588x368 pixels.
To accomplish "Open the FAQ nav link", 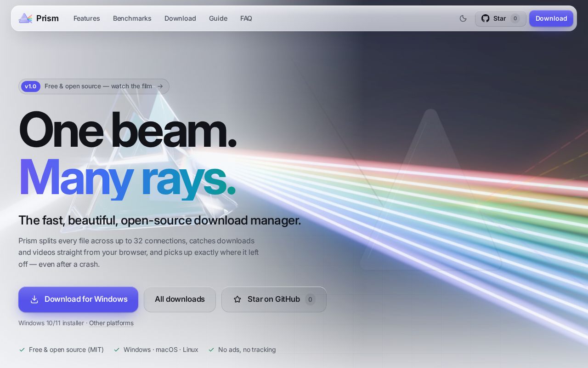I will pyautogui.click(x=246, y=18).
